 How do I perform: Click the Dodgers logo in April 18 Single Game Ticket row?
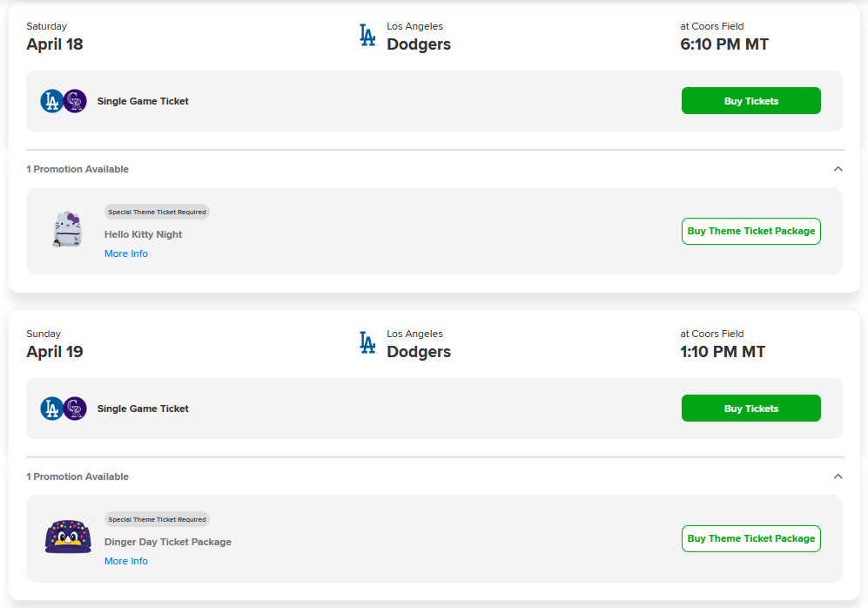pos(52,101)
